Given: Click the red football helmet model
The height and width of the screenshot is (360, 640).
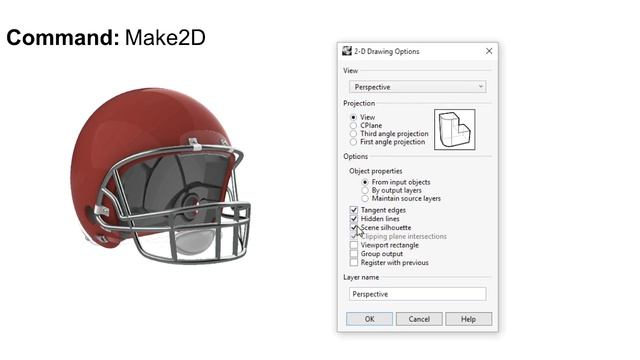Looking at the screenshot, I should 160,176.
